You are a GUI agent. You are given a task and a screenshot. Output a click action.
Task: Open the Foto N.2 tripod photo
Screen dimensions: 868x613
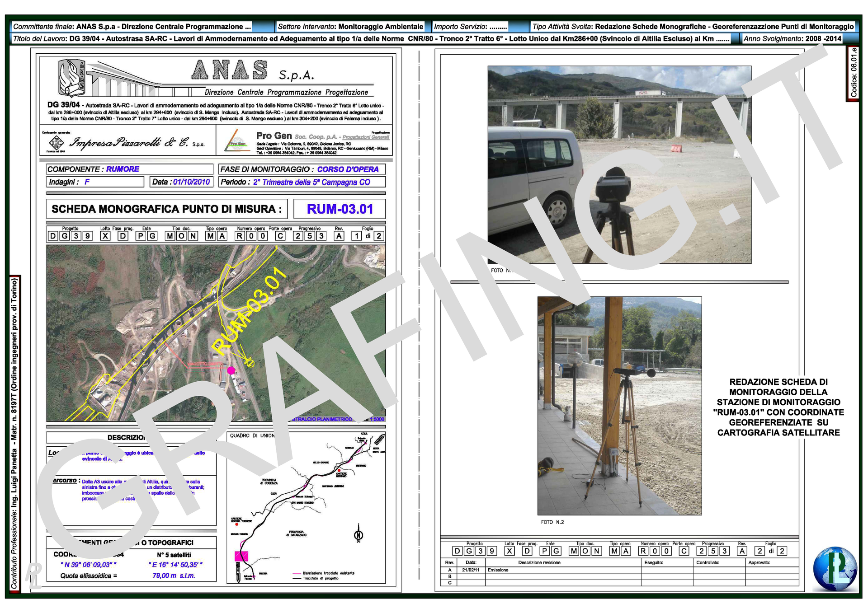[619, 405]
